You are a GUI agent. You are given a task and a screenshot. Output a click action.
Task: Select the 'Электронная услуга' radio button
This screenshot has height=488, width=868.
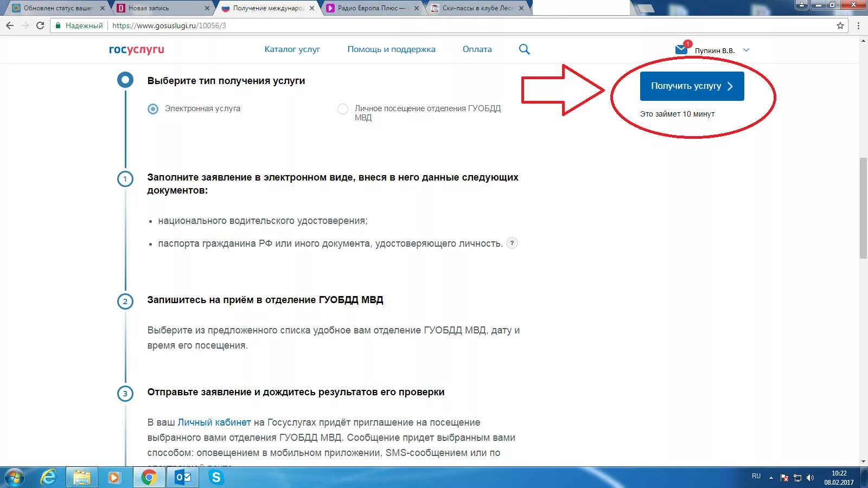click(153, 109)
